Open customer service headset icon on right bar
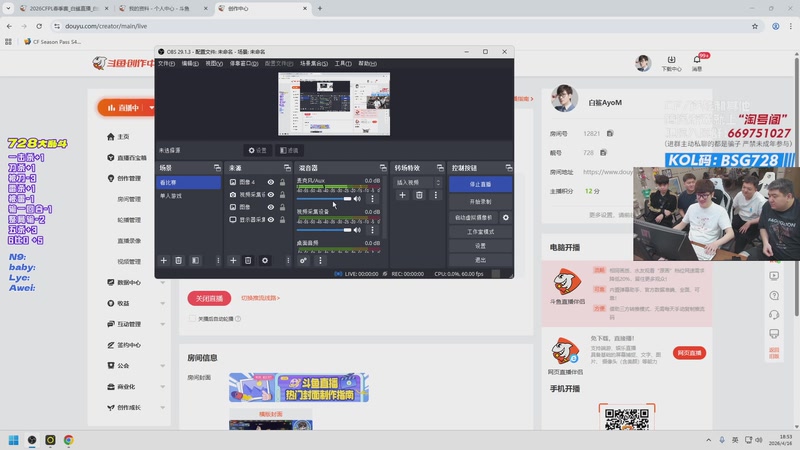This screenshot has height=450, width=800. (774, 314)
